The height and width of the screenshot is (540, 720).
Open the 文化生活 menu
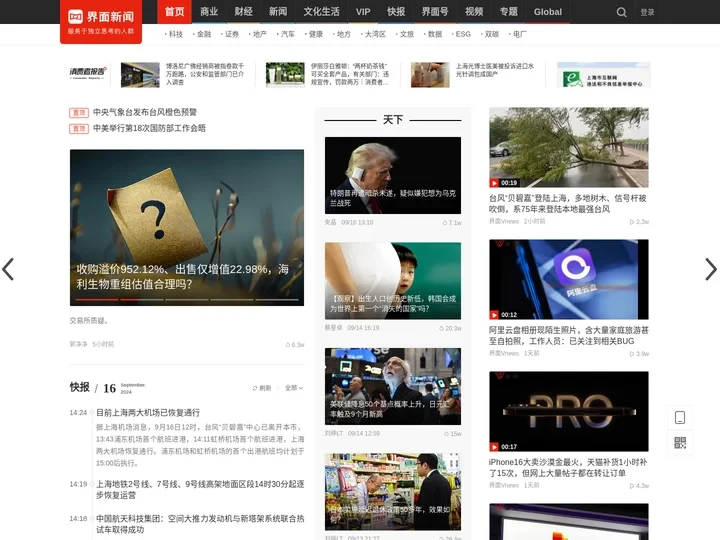click(x=321, y=11)
